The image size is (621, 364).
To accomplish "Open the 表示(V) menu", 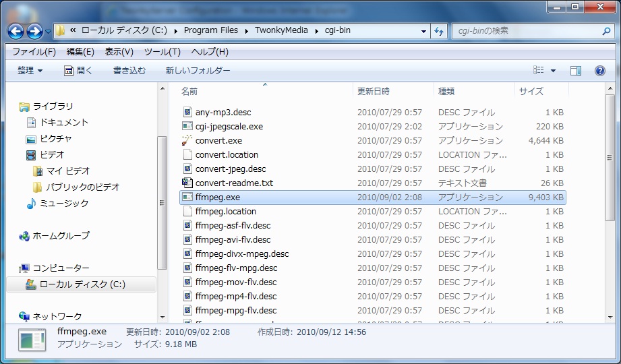I will click(x=119, y=51).
